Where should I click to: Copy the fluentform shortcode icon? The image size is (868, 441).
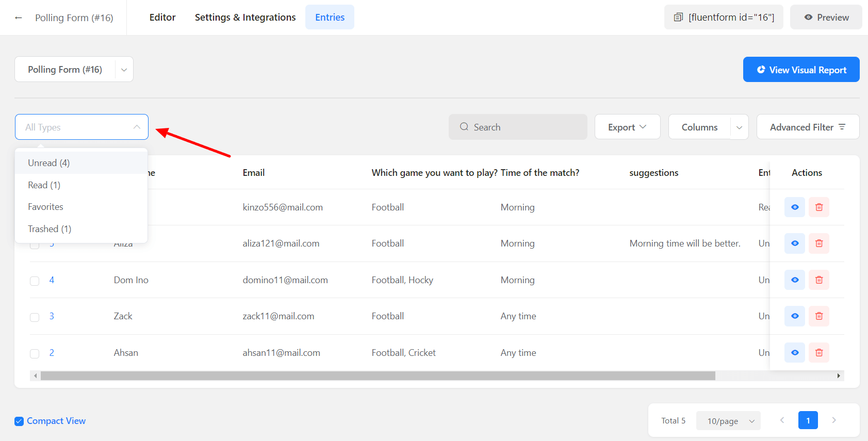(678, 18)
